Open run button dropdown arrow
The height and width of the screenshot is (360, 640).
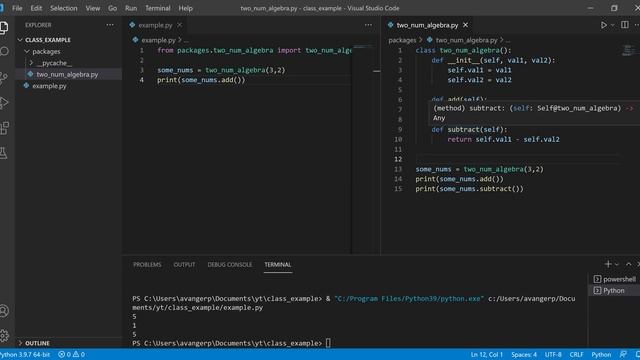coord(612,25)
